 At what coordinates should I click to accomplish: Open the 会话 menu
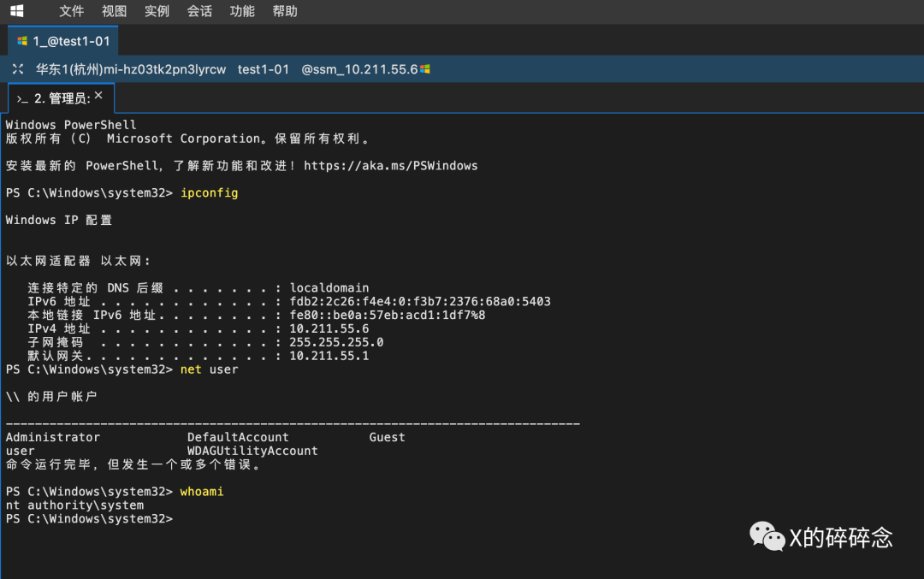pos(199,11)
